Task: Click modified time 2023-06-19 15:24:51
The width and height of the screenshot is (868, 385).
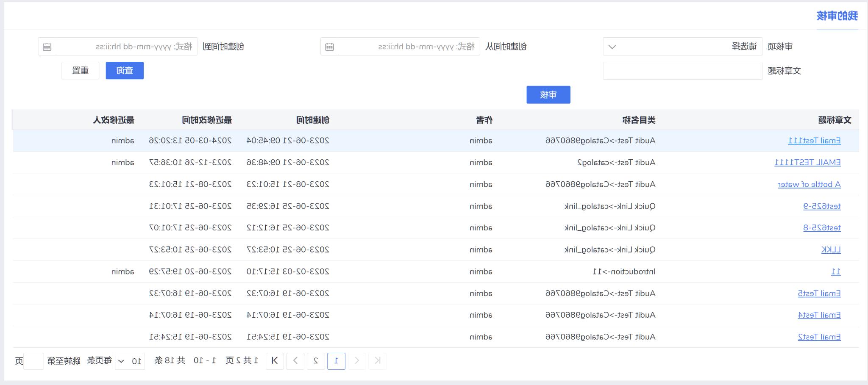Action: click(190, 337)
